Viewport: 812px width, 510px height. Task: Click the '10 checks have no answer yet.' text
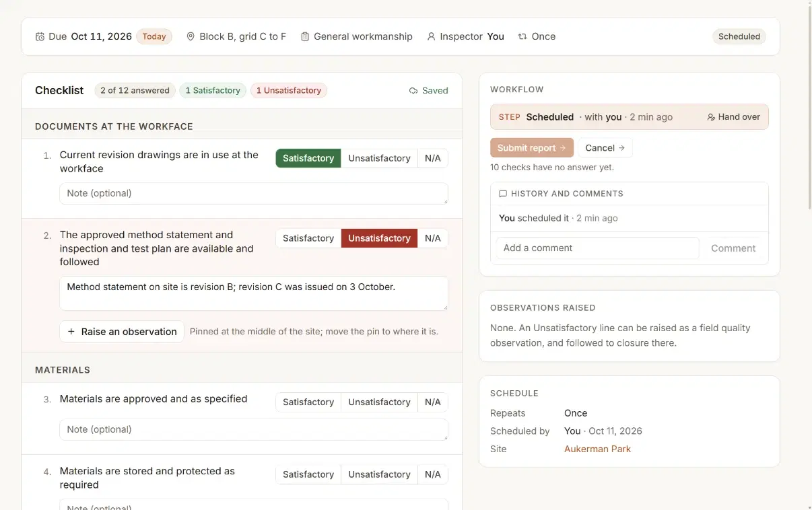pos(552,167)
